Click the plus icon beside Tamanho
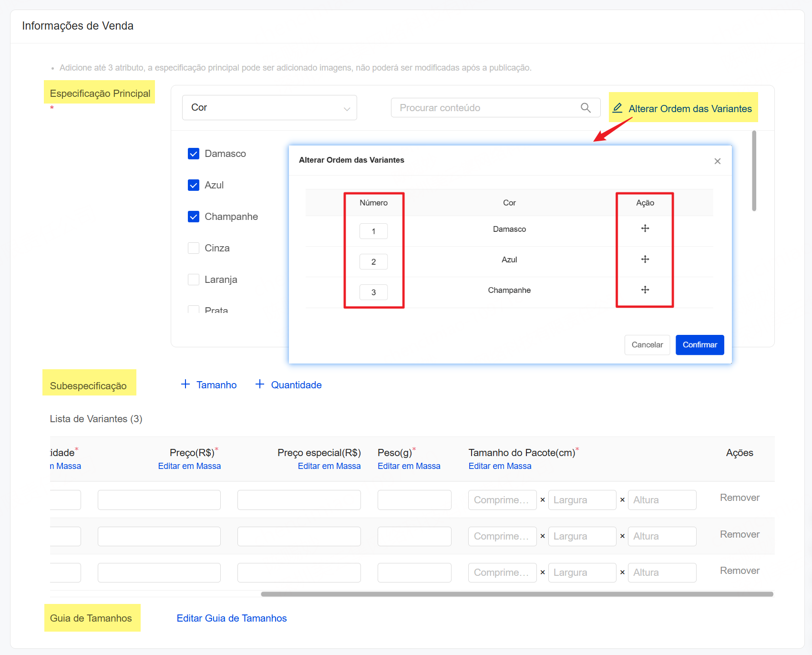 click(x=185, y=384)
